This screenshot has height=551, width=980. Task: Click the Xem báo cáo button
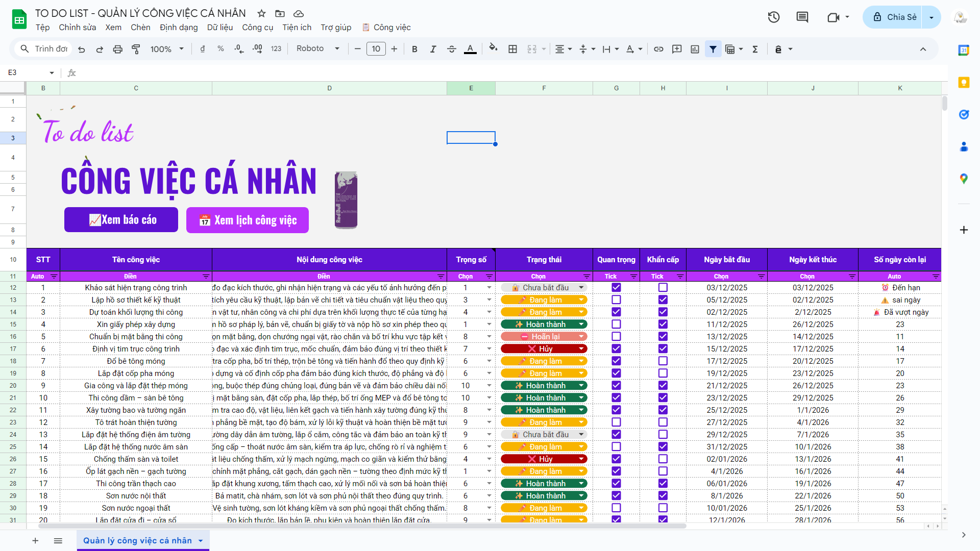pos(121,220)
